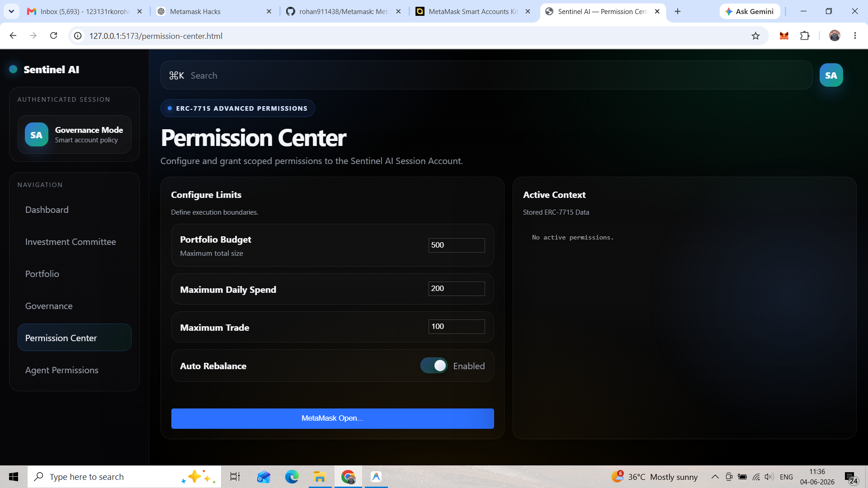Close the Inbox Gmail tab
This screenshot has width=868, height=488.
(x=140, y=11)
